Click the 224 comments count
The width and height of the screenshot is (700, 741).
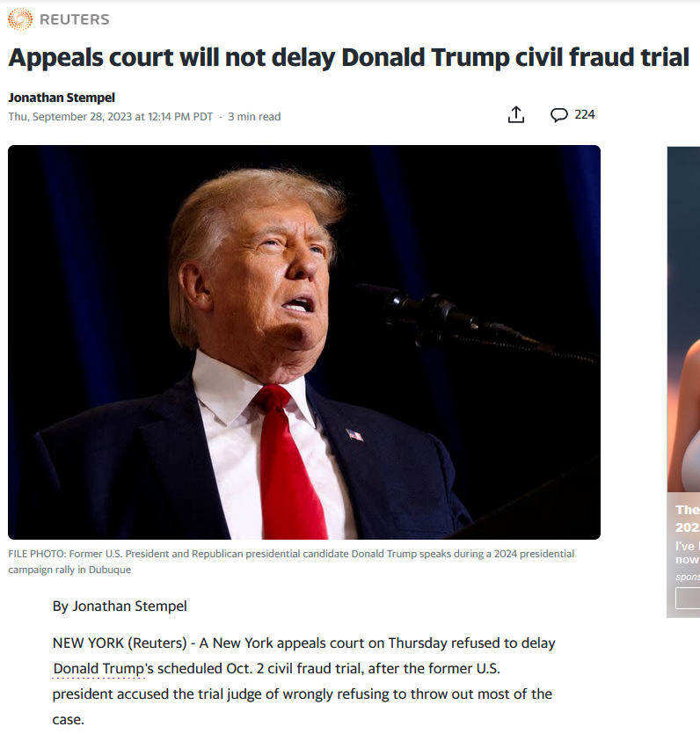pos(585,115)
